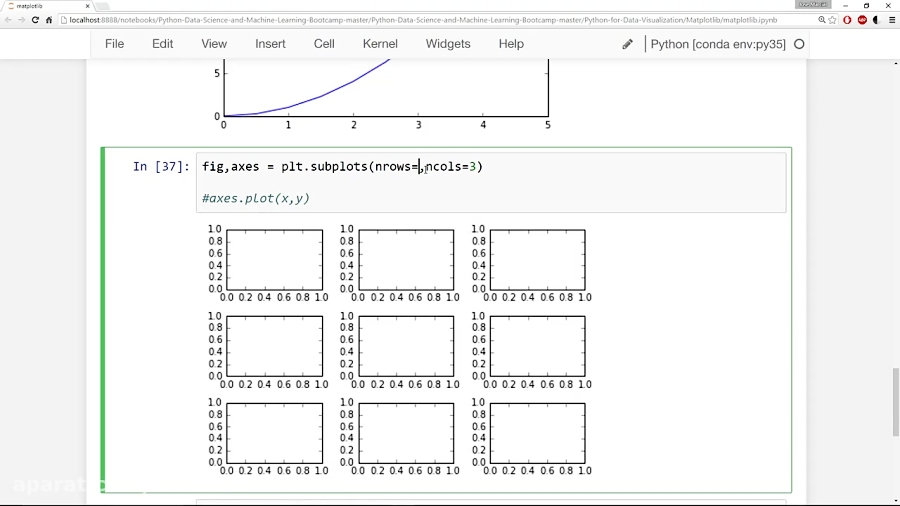
Task: Click the Python [conda env:py35] kernel name
Action: tap(718, 44)
